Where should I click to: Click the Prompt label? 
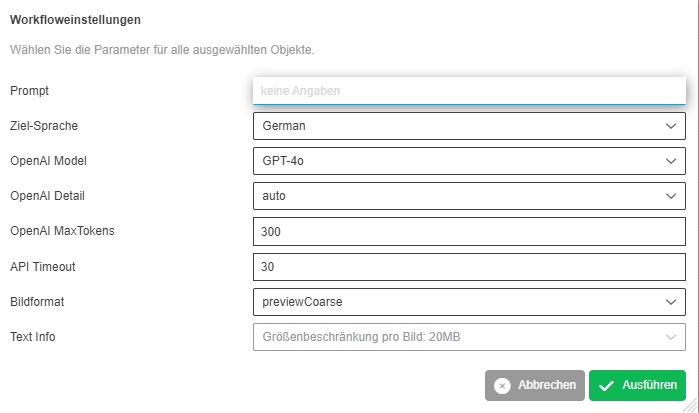[30, 91]
